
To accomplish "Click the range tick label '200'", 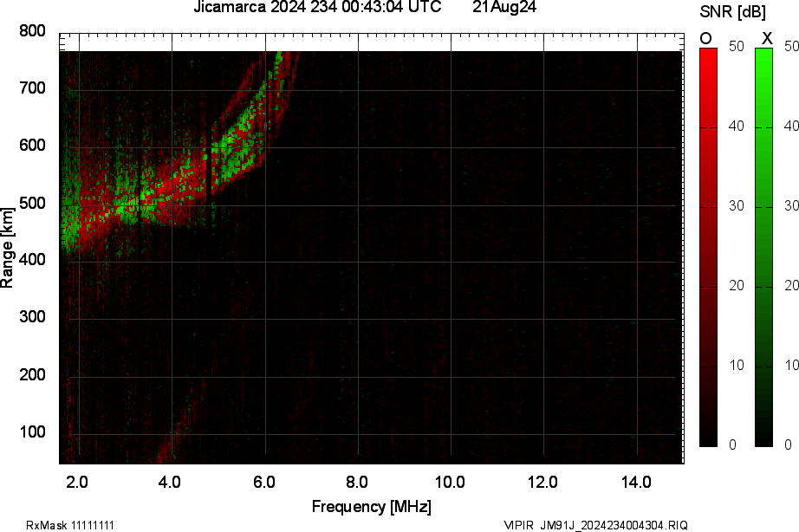I will pyautogui.click(x=32, y=374).
